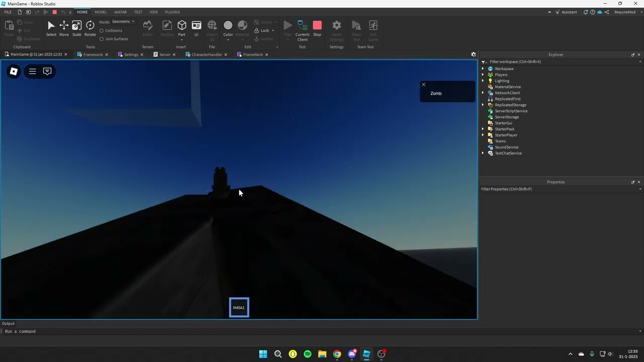Choose the Rotate tool

(90, 28)
